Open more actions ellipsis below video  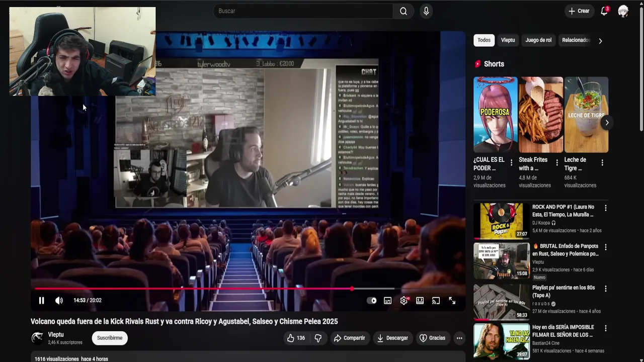(x=459, y=338)
